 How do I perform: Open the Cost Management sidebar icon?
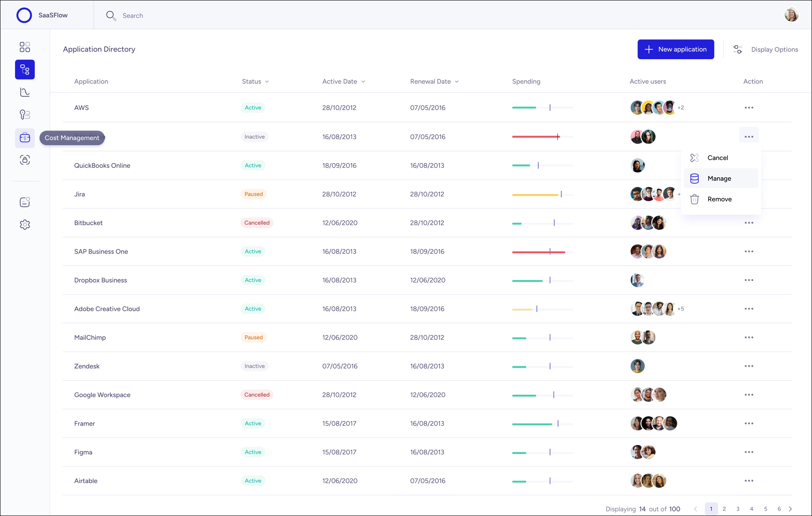pos(25,138)
